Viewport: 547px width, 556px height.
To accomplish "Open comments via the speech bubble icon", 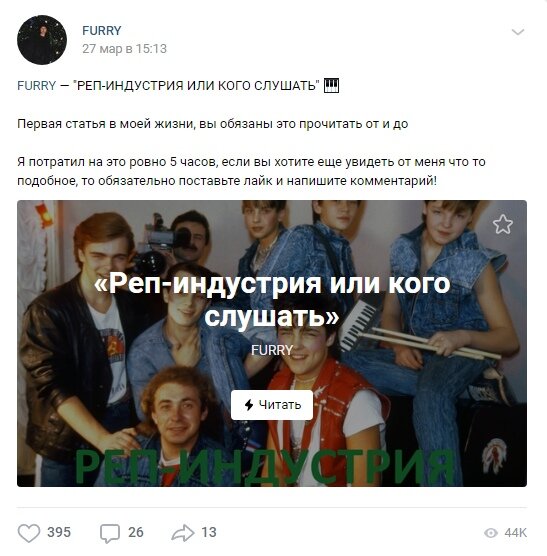I will click(110, 533).
